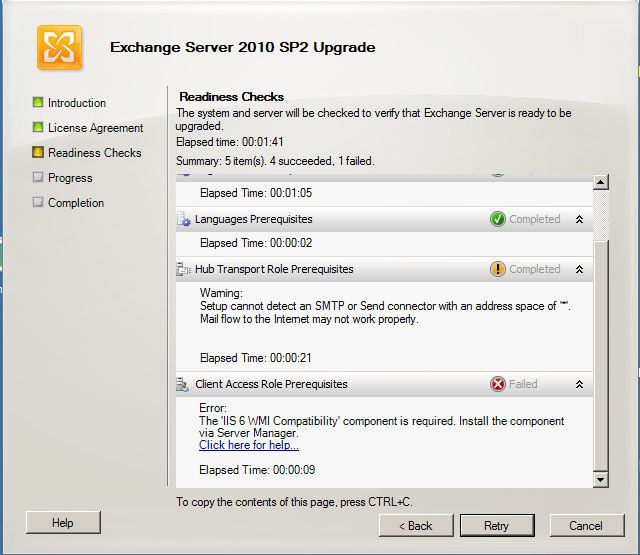This screenshot has height=555, width=640.
Task: Click the Help button
Action: tap(63, 523)
